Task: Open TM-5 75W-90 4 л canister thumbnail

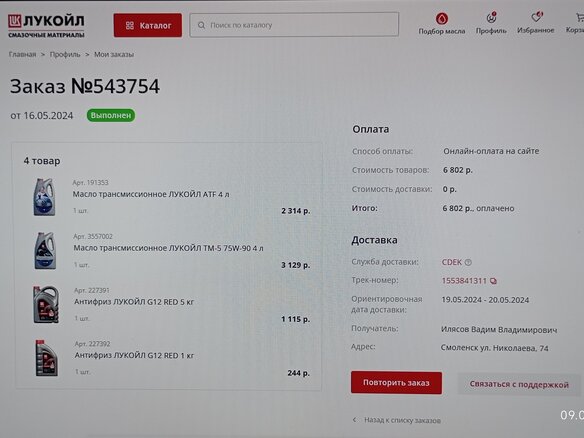Action: [x=45, y=251]
